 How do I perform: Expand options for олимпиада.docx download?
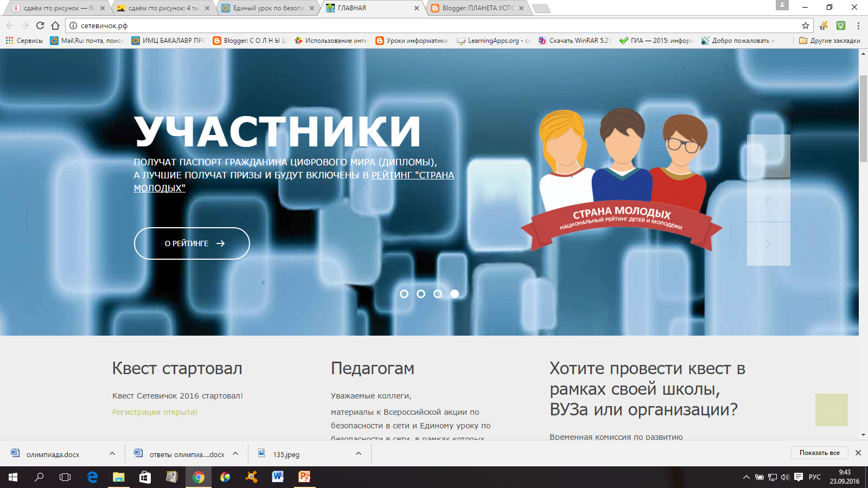point(111,454)
